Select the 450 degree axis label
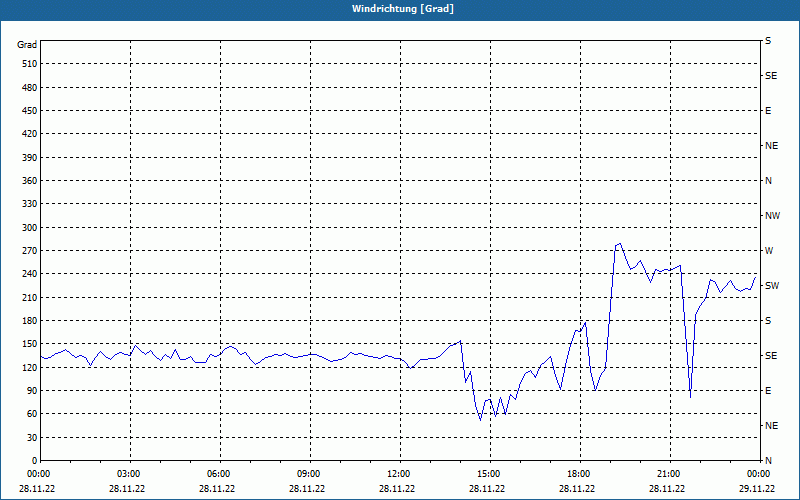This screenshot has width=800, height=500. (x=30, y=111)
